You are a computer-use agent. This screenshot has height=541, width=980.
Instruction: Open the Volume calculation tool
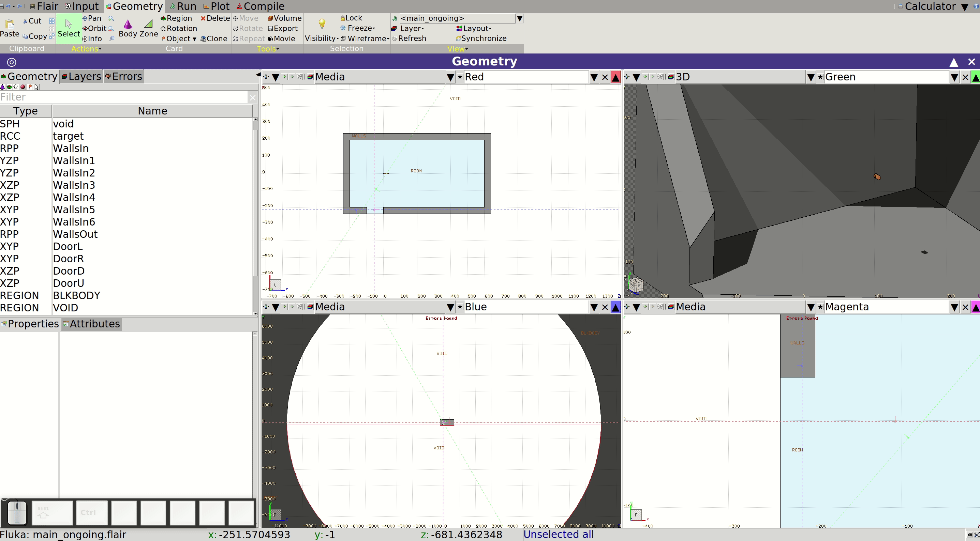point(284,18)
